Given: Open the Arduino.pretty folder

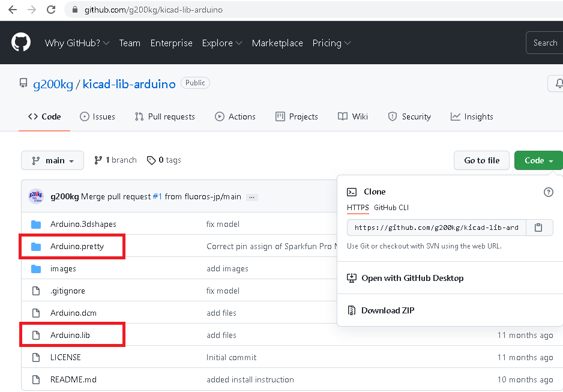Looking at the screenshot, I should (x=77, y=247).
